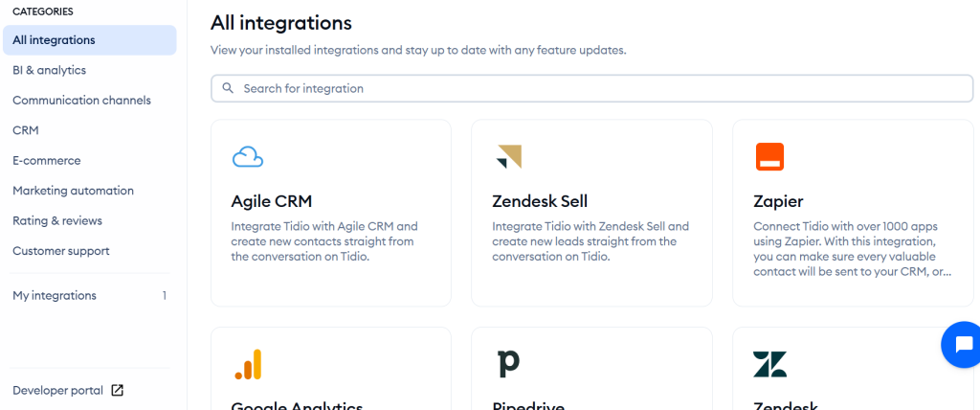This screenshot has height=410, width=980.
Task: Click the search magnifier icon
Action: coord(228,88)
